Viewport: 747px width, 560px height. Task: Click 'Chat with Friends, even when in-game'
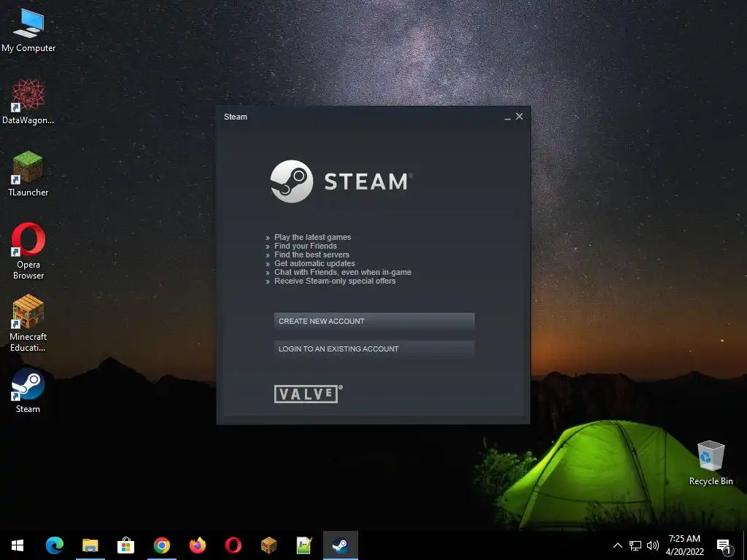[343, 272]
